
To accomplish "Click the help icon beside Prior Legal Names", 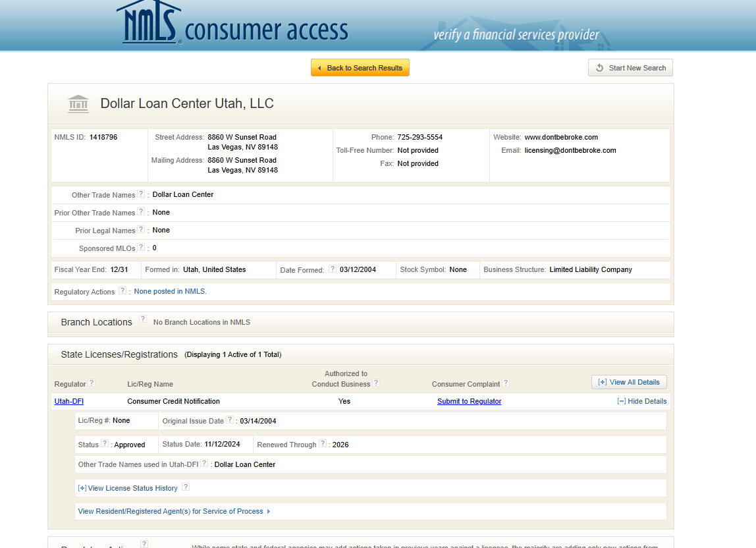I will point(141,230).
